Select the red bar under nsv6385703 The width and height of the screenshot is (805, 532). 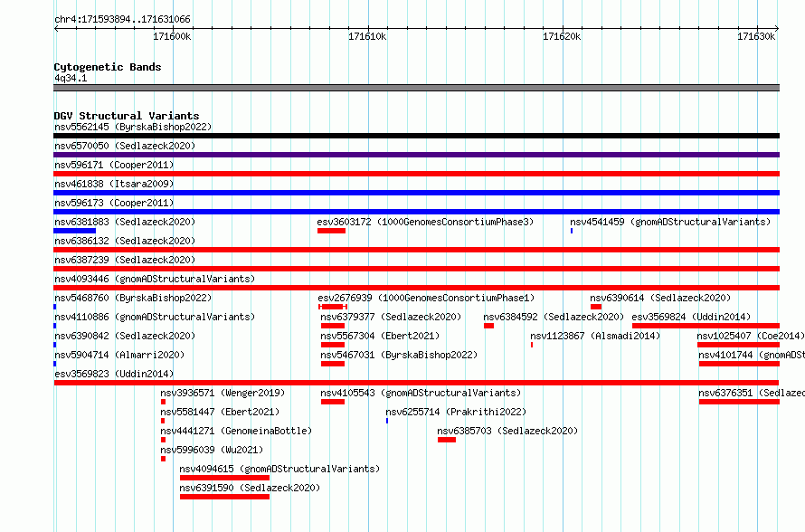coord(447,440)
